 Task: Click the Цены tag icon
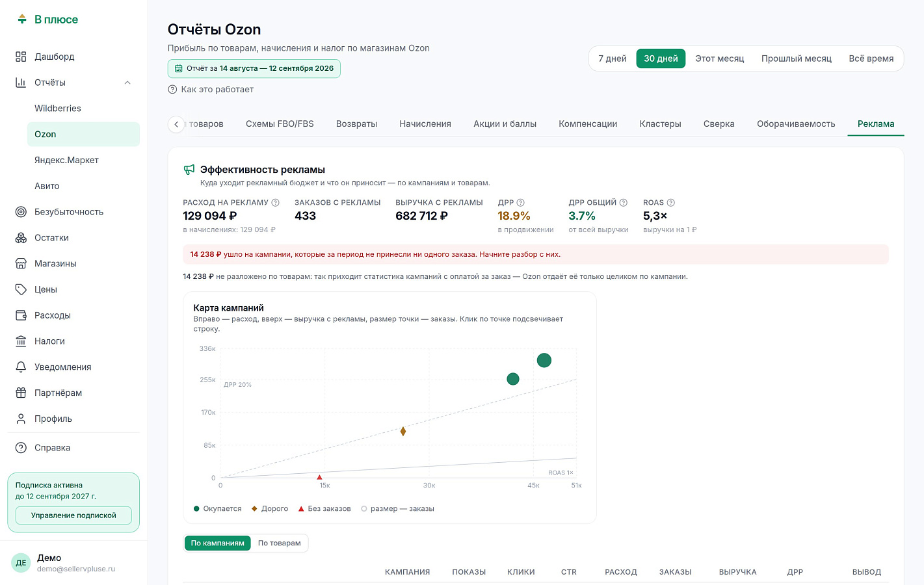(21, 289)
